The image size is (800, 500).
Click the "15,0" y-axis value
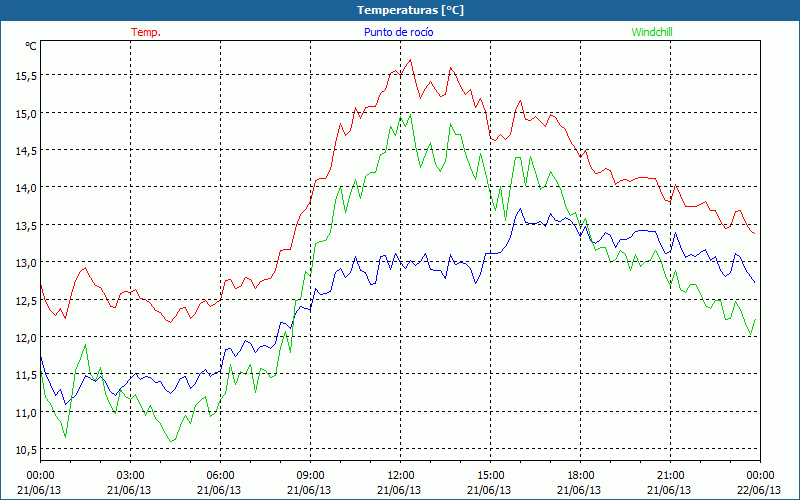point(26,113)
